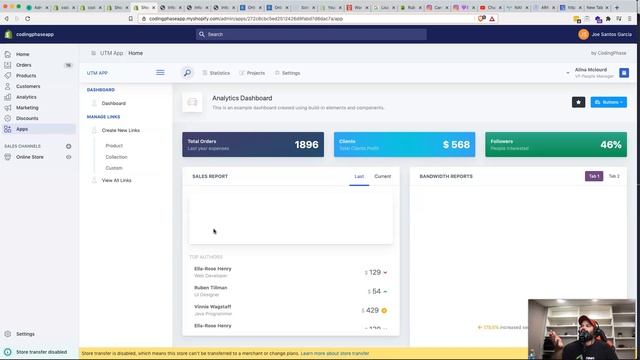This screenshot has height=360, width=640.
Task: Open the Statistics menu
Action: point(216,73)
